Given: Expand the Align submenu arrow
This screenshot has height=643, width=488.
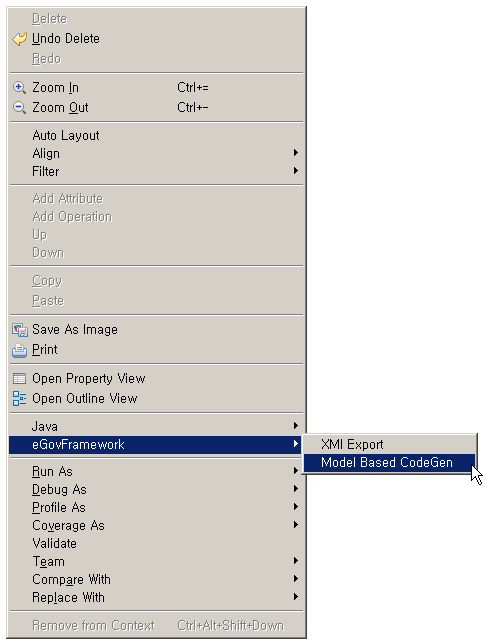Looking at the screenshot, I should [x=296, y=153].
